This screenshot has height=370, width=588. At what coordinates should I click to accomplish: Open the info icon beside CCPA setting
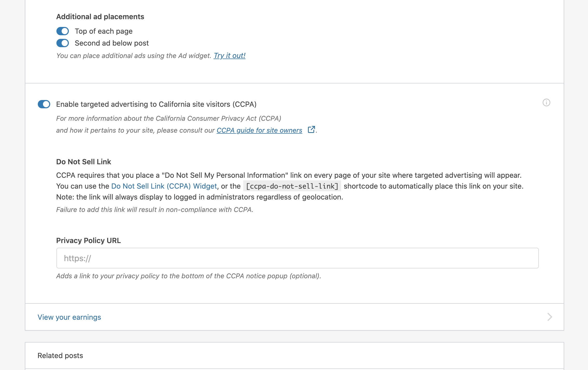[x=546, y=103]
